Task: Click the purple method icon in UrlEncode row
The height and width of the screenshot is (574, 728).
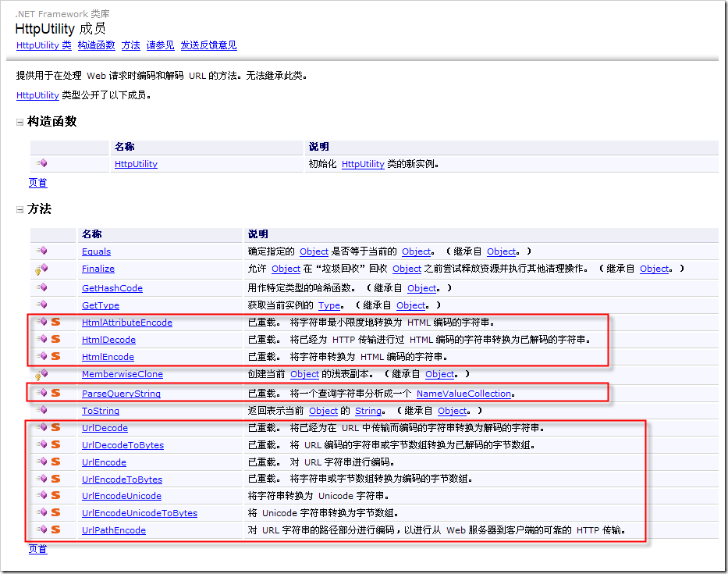Action: [x=42, y=462]
